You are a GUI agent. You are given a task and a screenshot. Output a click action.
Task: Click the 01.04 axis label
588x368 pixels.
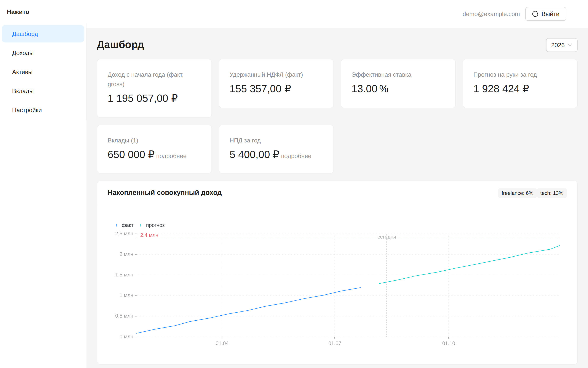[x=222, y=343]
